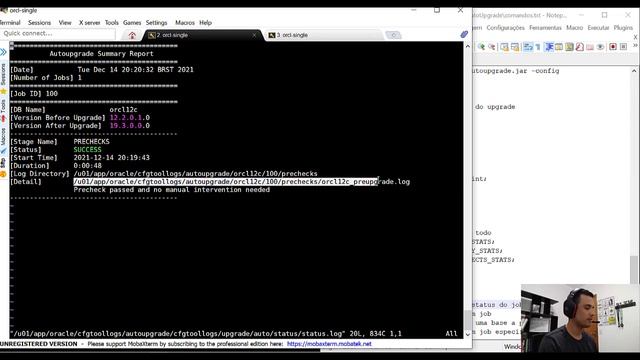Open the Tools menu in MobaXterm
Viewport: 640px width, 360px height.
[x=111, y=23]
